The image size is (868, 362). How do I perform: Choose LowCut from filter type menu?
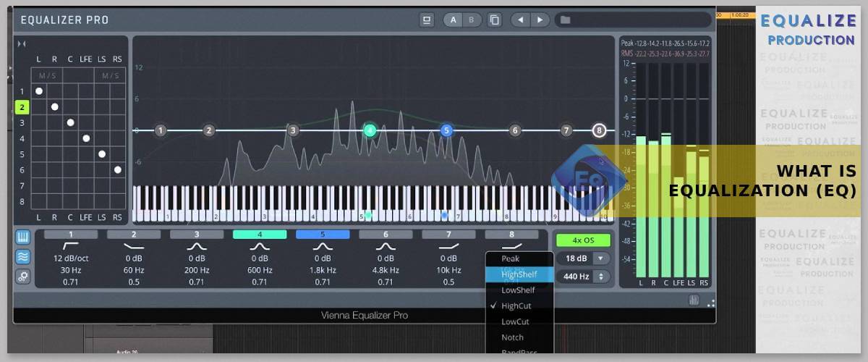[520, 321]
